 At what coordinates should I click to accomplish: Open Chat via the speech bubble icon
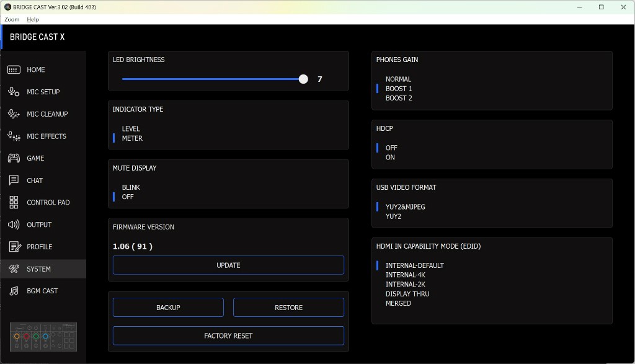14,180
